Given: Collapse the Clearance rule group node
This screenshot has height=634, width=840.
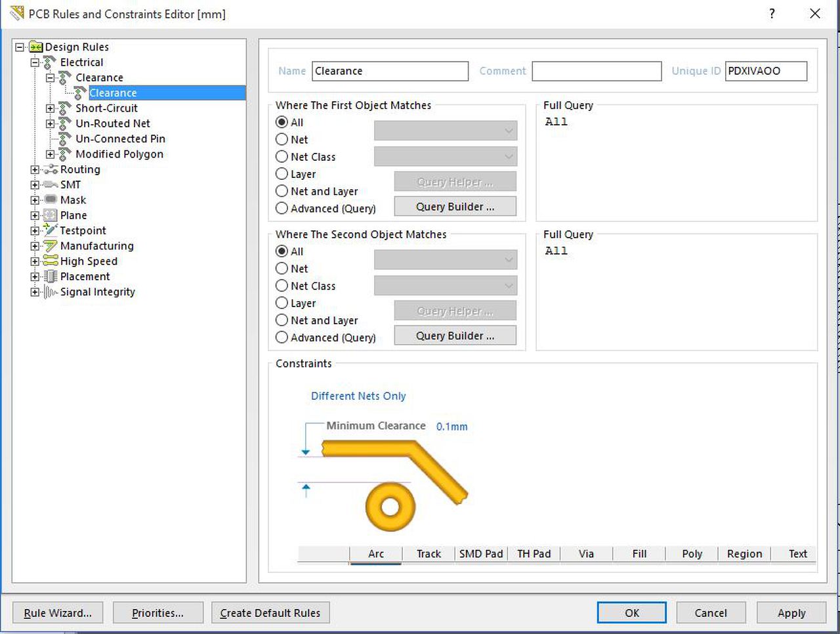Looking at the screenshot, I should coord(50,77).
